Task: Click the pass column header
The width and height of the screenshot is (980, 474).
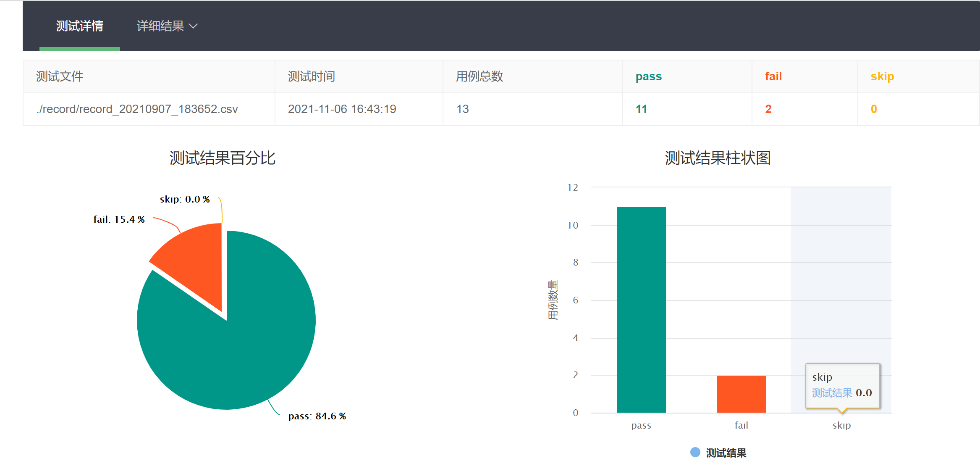Action: click(648, 76)
